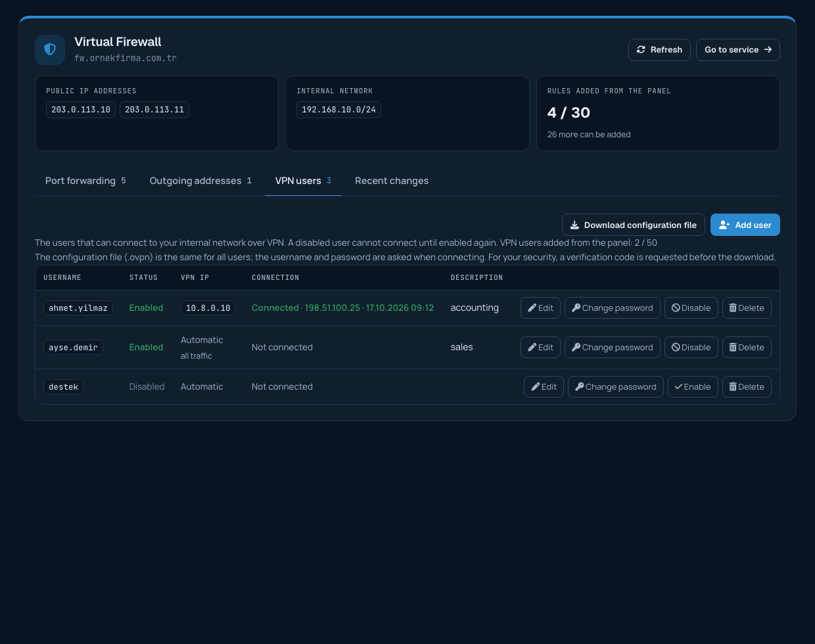
Task: Click username ayse.demir
Action: tap(73, 348)
